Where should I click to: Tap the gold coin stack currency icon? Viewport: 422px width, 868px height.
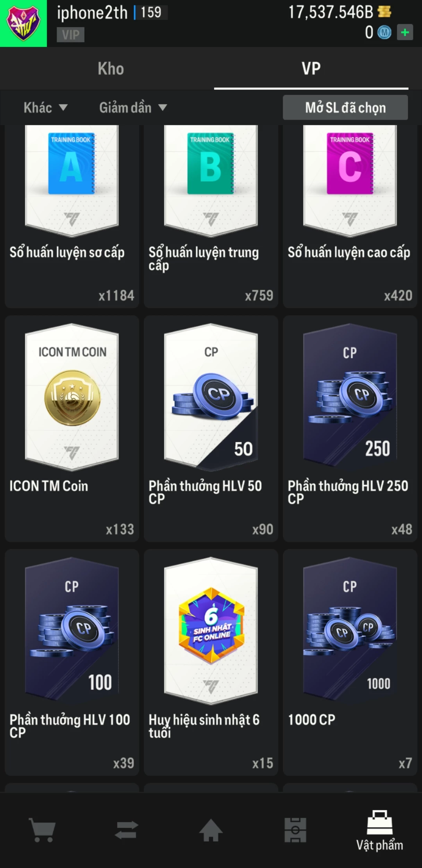point(384,12)
